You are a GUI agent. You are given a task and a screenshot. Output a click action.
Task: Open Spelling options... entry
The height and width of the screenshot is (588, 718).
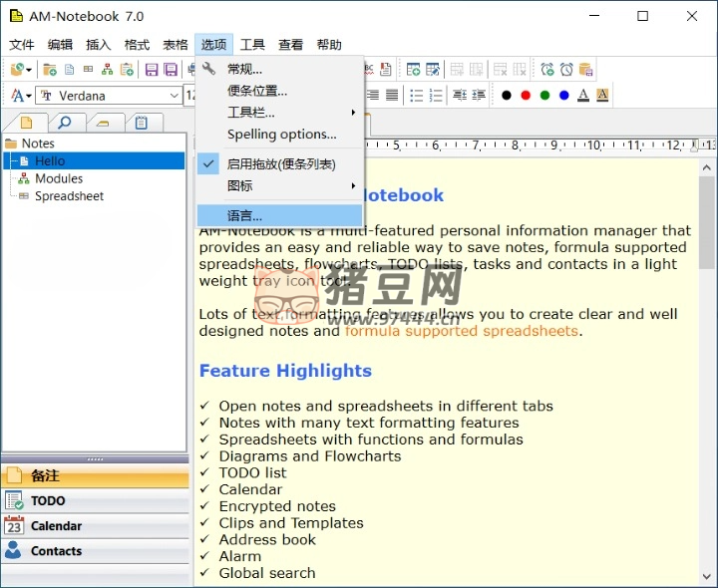[280, 135]
